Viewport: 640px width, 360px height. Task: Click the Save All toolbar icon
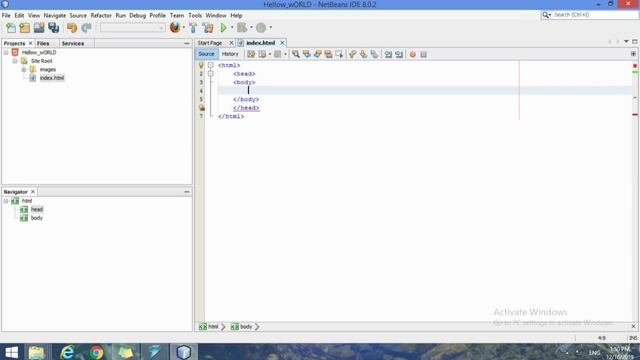53,28
